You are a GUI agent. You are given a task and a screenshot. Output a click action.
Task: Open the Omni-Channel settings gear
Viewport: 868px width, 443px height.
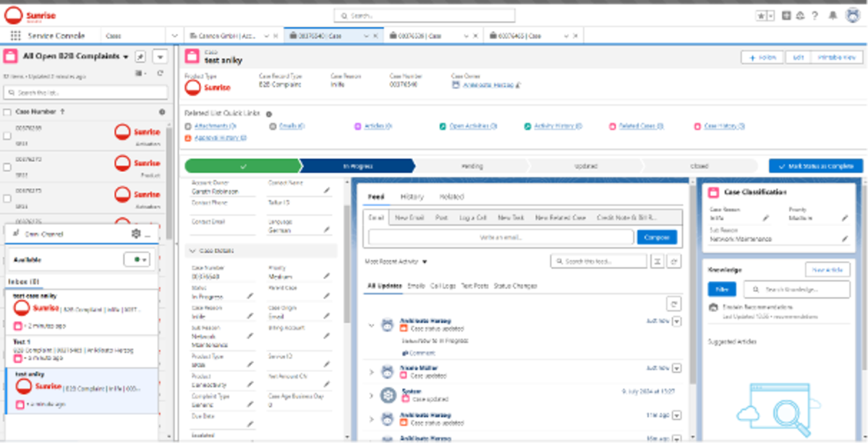(135, 233)
